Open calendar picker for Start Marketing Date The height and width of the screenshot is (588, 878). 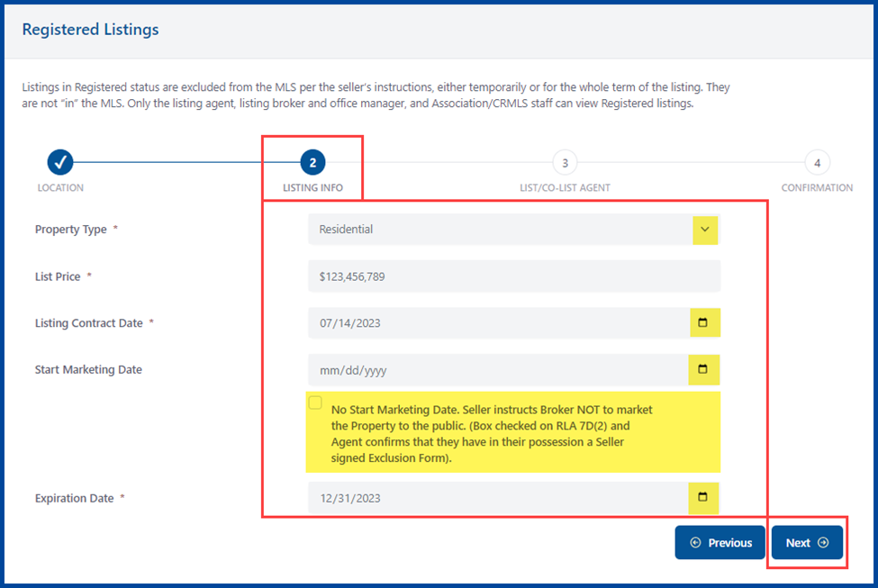tap(704, 369)
